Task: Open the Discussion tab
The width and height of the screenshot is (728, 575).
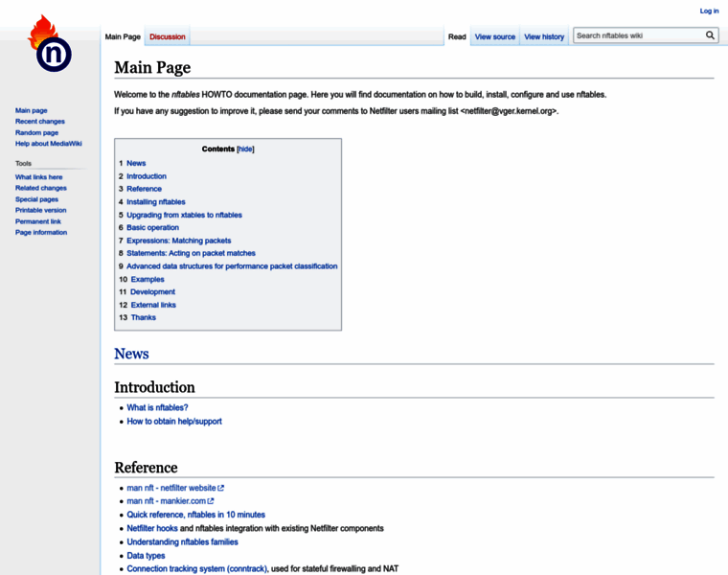Action: tap(167, 36)
